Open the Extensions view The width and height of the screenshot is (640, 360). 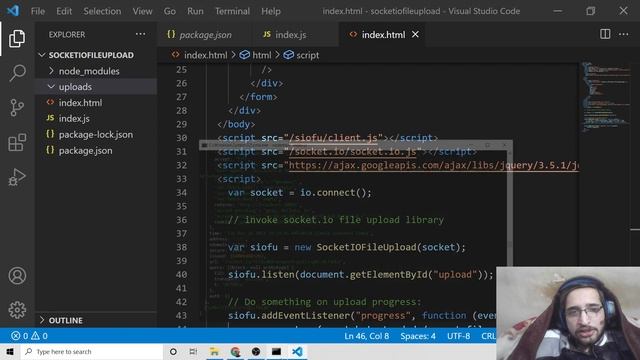click(x=17, y=142)
